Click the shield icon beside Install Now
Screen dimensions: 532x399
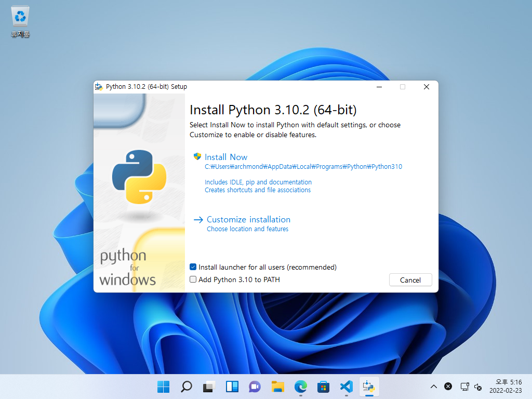197,156
